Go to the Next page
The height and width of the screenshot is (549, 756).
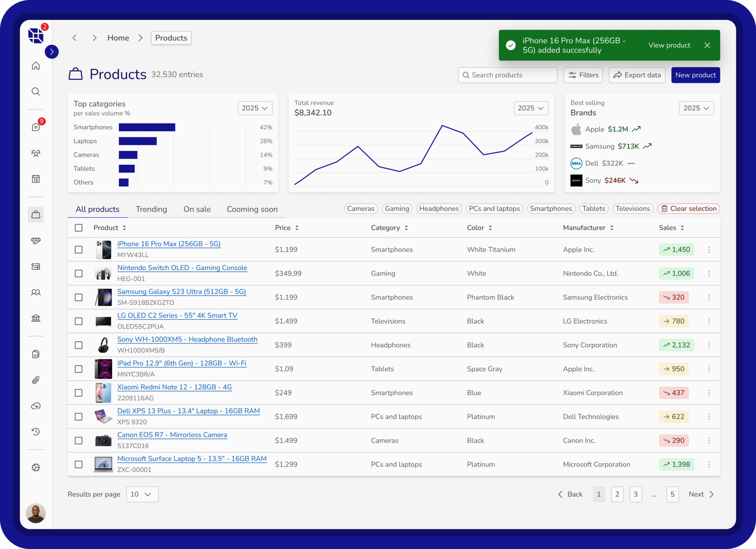click(x=701, y=494)
